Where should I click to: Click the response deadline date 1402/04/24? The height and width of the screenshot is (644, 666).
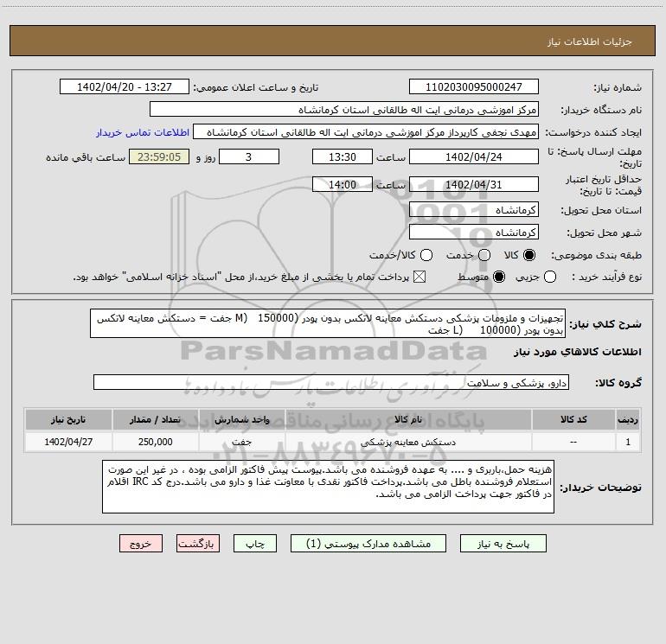click(x=474, y=157)
